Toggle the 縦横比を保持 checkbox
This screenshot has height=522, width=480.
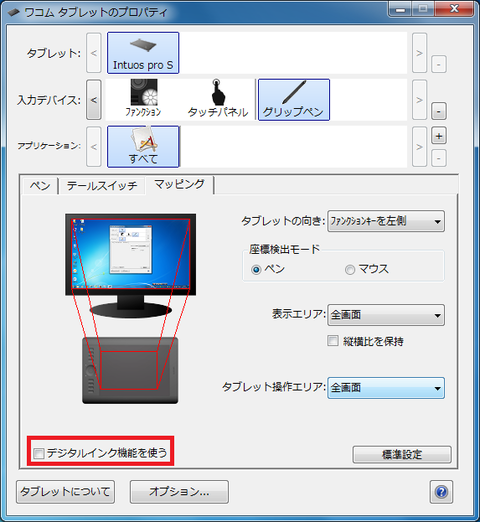(333, 341)
